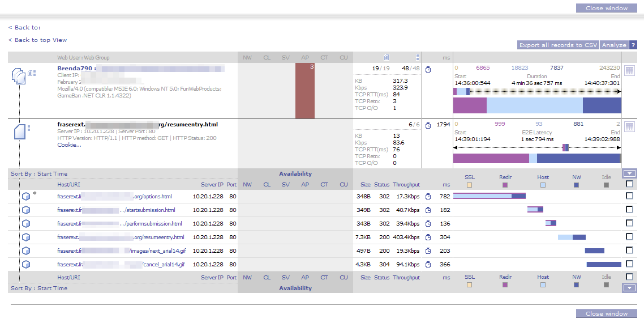Open the calendar grid icon in Brenda790 row
644x327 pixels.
629,71
